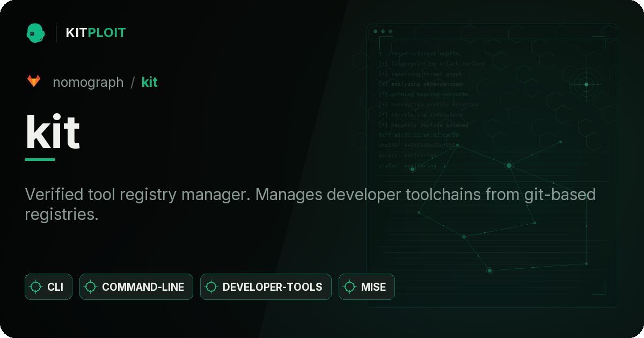Click the 'status: monitoring' terminal line
The image size is (644, 338).
(407, 166)
